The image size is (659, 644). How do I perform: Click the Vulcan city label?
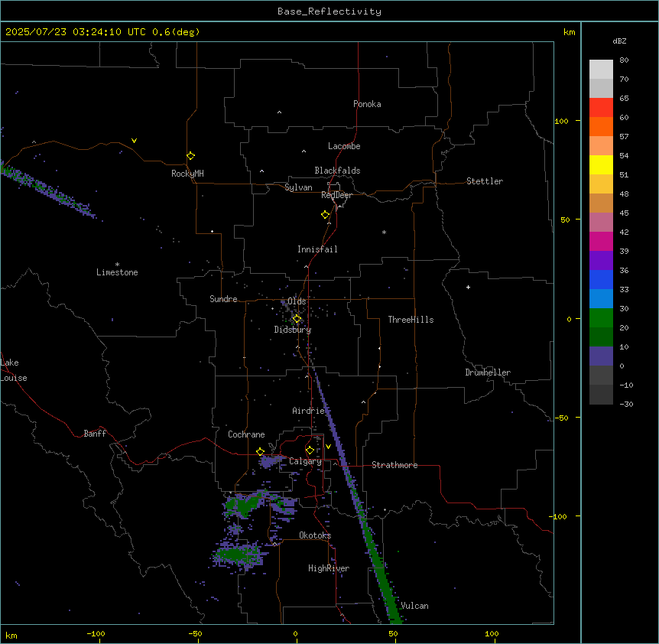[414, 606]
